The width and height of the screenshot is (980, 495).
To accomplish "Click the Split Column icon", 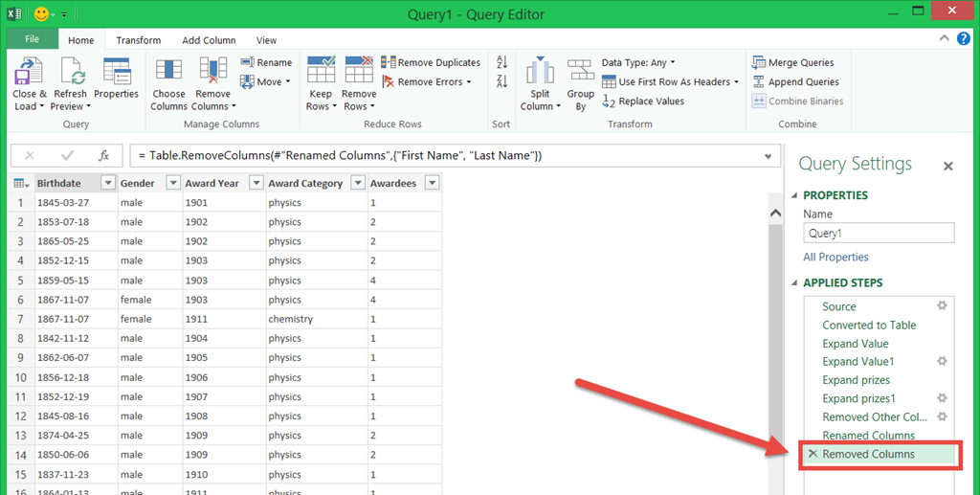I will pos(540,73).
